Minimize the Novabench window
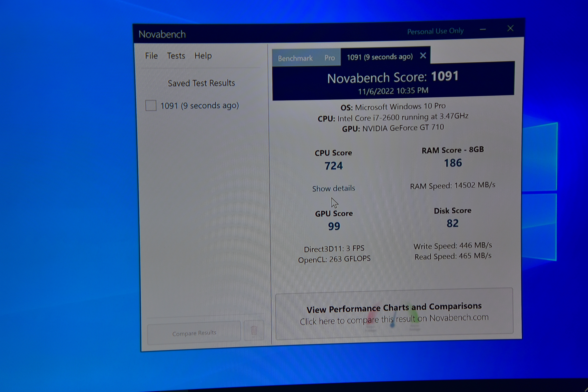 (x=483, y=30)
